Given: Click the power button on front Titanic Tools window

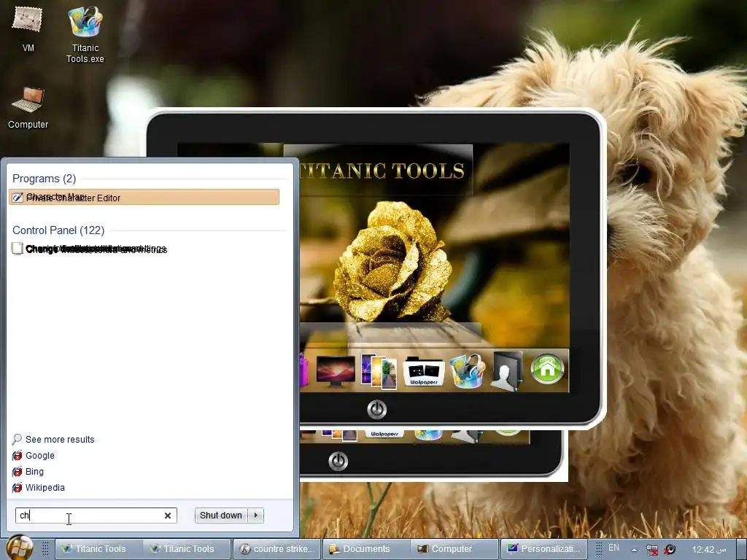Looking at the screenshot, I should (377, 410).
